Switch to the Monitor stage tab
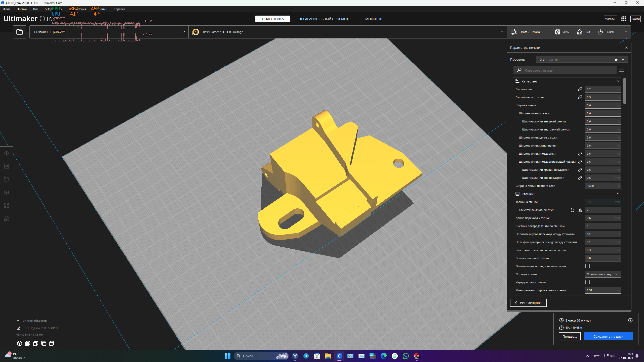The image size is (644, 362). point(374,19)
